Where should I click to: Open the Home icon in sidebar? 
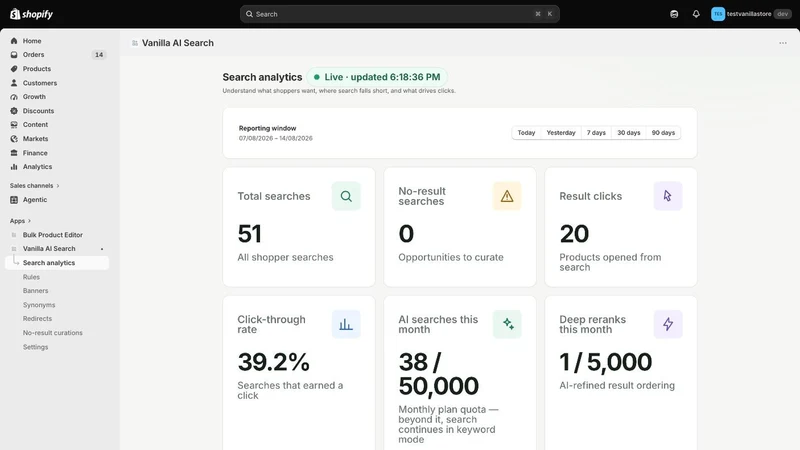click(14, 41)
